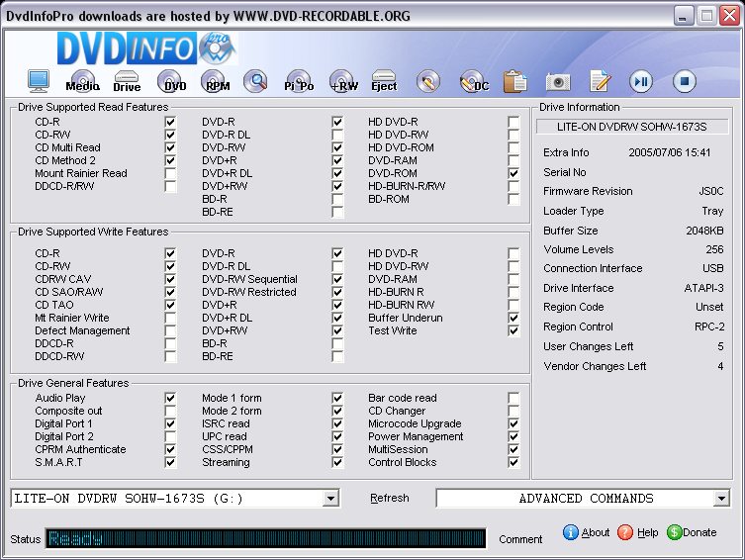This screenshot has width=745, height=560.
Task: Open the notepad edit icon
Action: (601, 81)
